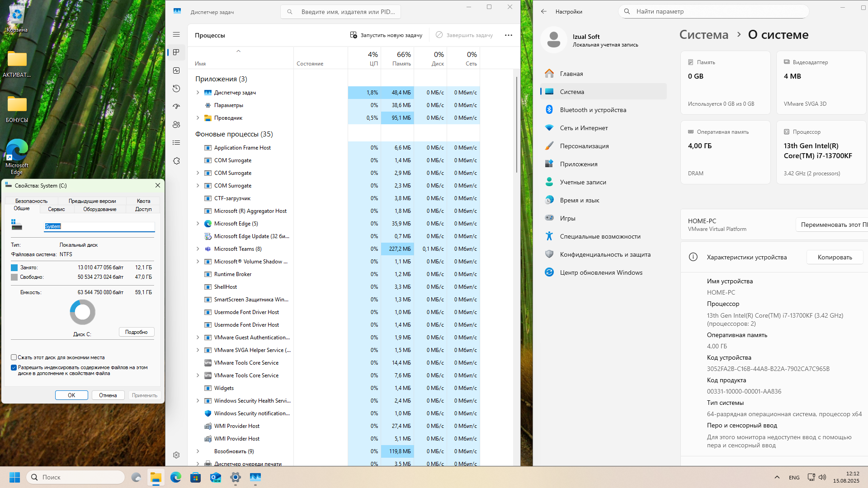Screen dimensions: 868x488
Task: Expand Microsoft Teams (8) process group
Action: click(198, 249)
